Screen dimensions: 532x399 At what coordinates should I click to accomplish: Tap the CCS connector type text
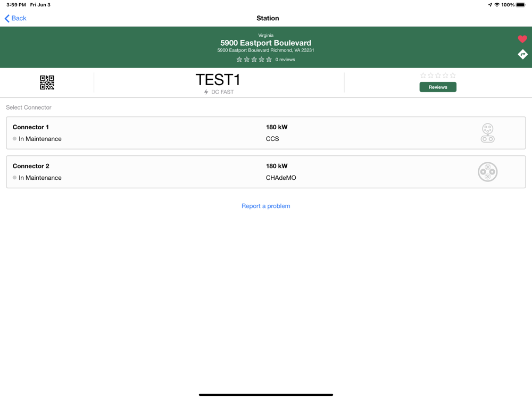272,139
